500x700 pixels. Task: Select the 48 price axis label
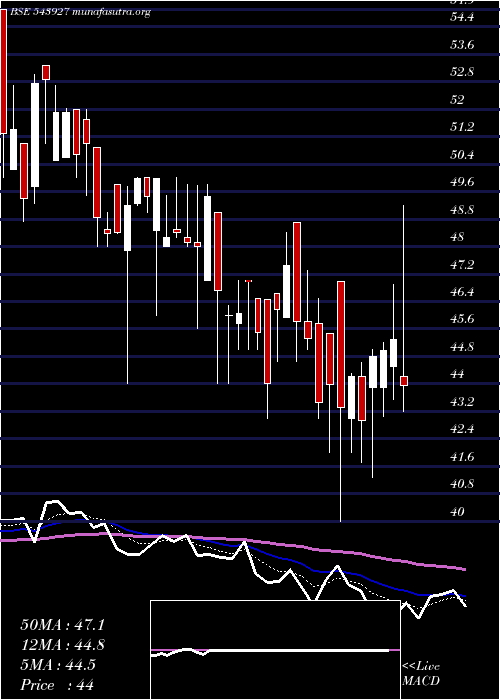pyautogui.click(x=457, y=237)
